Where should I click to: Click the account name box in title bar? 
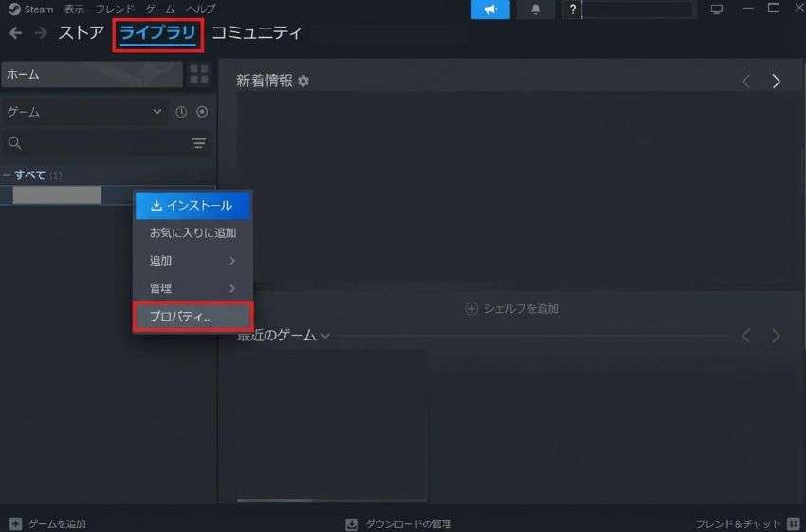637,9
